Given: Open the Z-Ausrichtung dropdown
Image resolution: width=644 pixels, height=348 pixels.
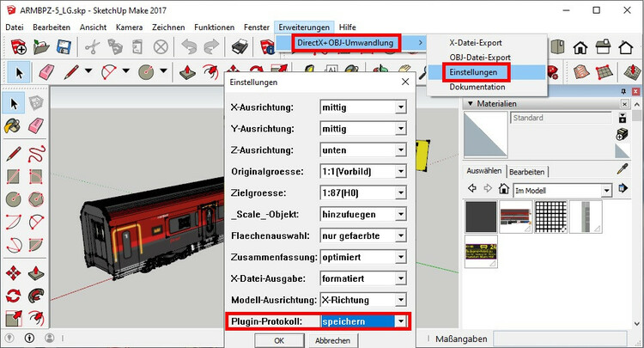Looking at the screenshot, I should pos(400,150).
